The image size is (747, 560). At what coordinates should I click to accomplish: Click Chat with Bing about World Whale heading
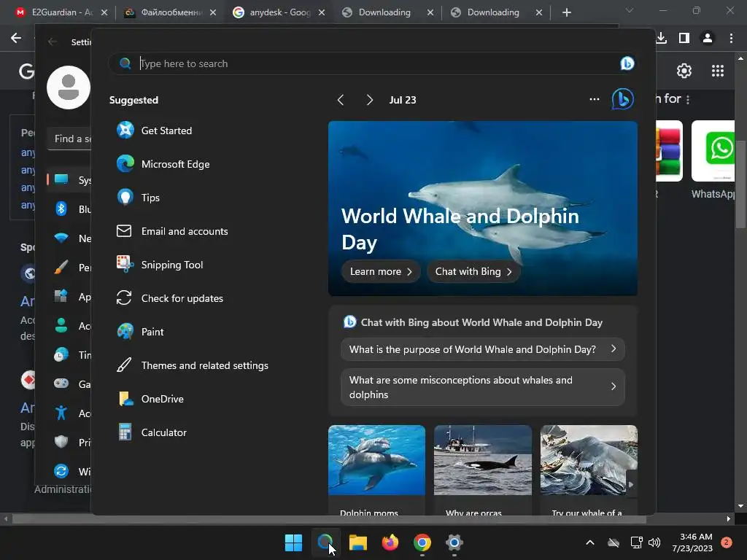point(481,322)
